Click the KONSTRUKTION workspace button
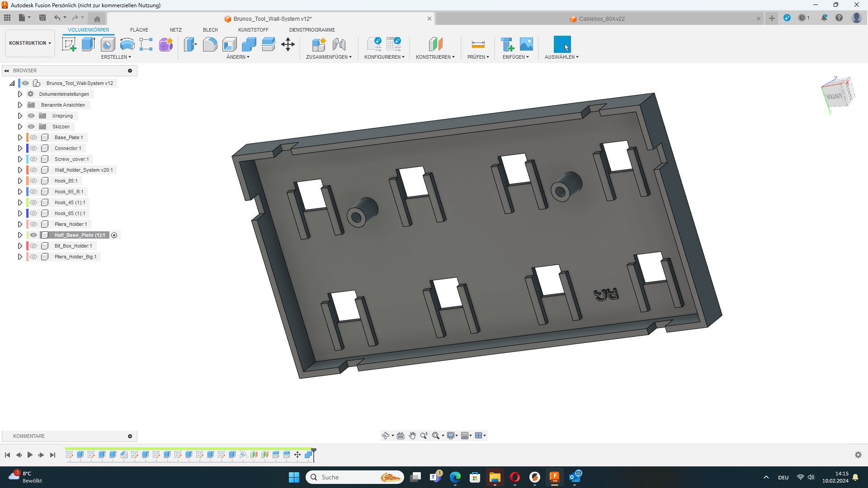 pos(29,43)
